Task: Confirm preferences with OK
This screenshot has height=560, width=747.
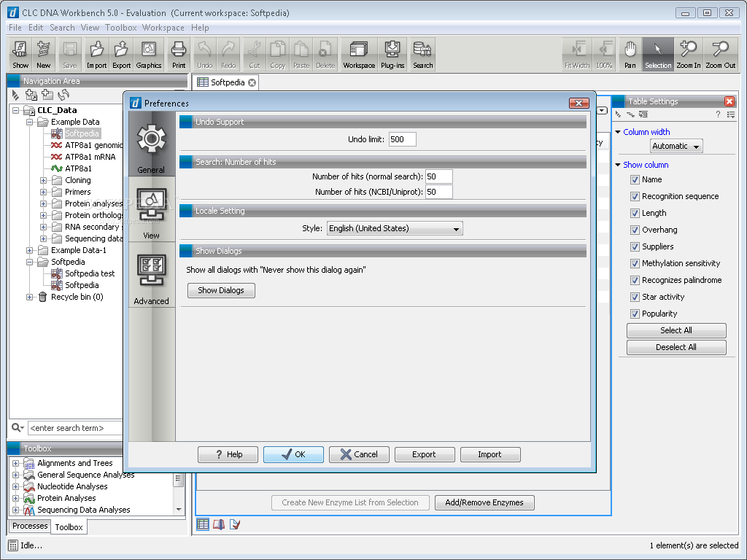Action: click(293, 454)
